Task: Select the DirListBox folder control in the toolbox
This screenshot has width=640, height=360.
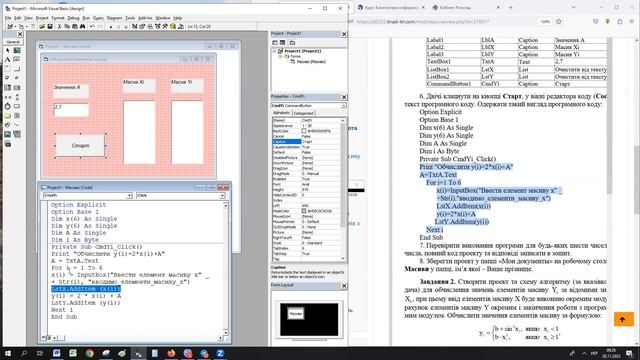Action: [7, 116]
